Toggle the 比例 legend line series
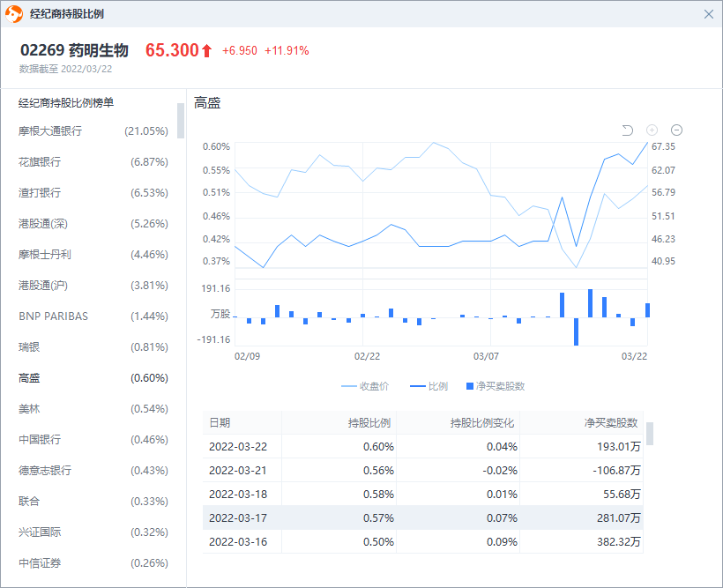The height and width of the screenshot is (588, 723). (429, 386)
